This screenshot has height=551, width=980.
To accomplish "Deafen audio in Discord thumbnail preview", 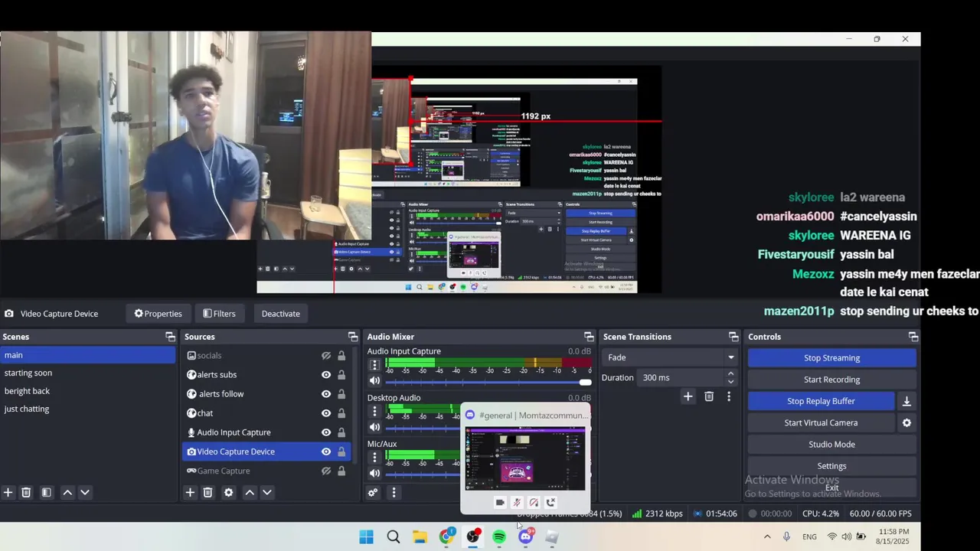I will point(534,503).
